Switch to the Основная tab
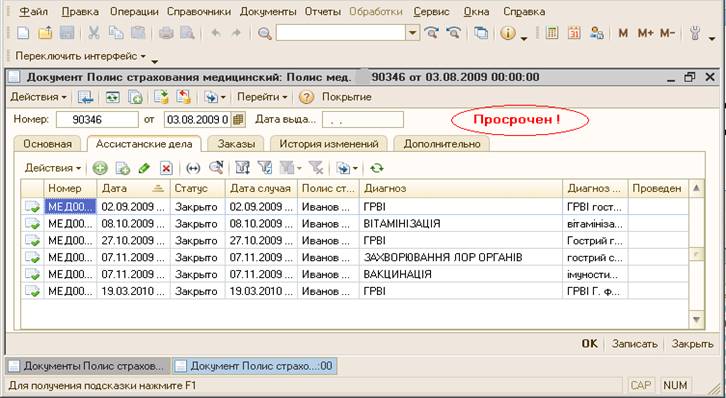 pyautogui.click(x=47, y=144)
